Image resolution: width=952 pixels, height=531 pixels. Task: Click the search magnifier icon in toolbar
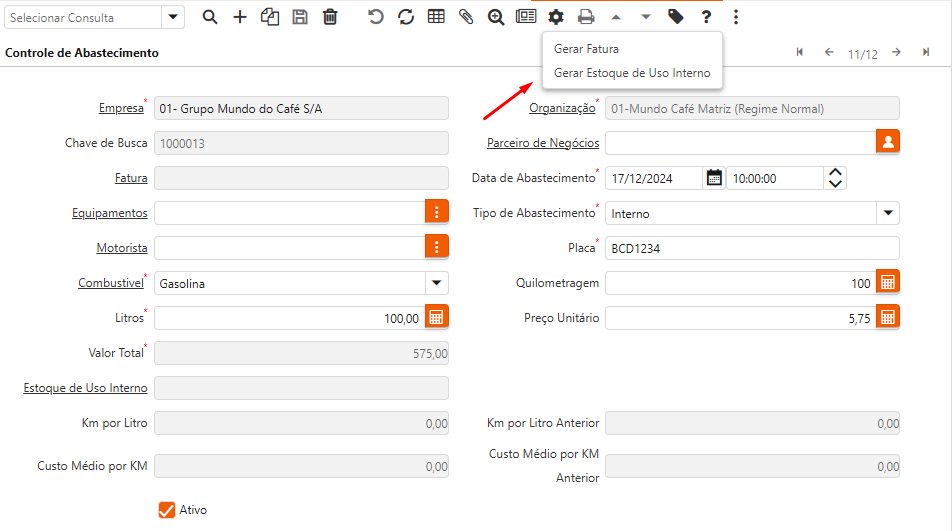tap(209, 17)
